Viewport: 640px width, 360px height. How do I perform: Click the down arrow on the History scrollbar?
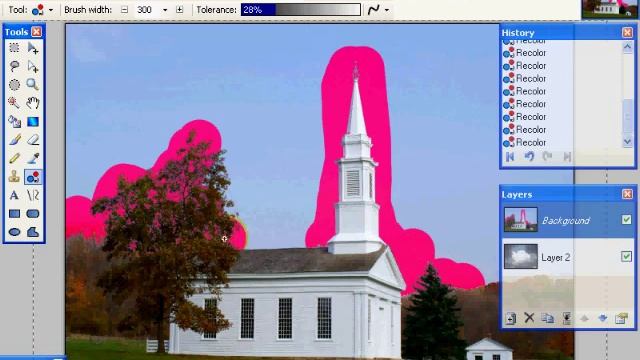(x=628, y=142)
